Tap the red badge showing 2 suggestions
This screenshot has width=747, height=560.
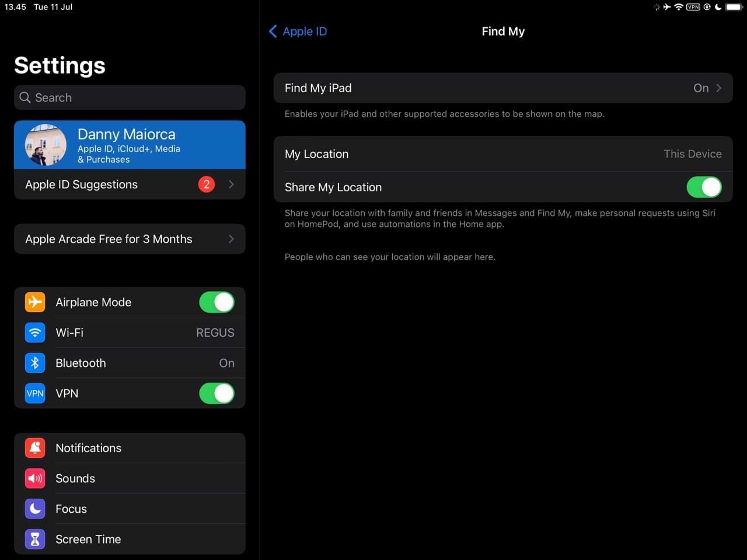click(x=206, y=184)
